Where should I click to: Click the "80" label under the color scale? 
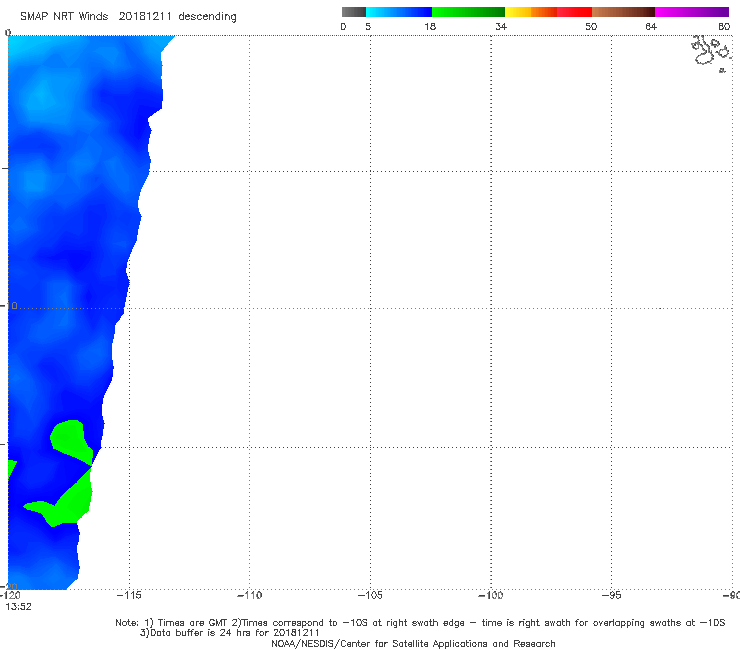(x=724, y=27)
